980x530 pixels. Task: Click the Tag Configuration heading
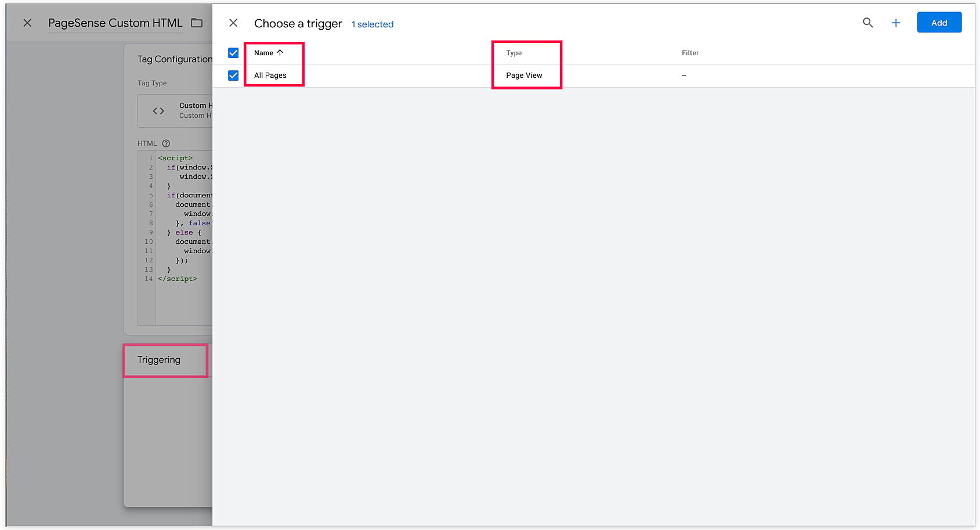click(x=175, y=59)
